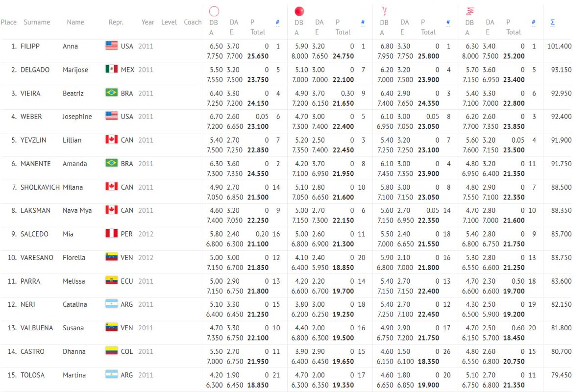Click the Level column header
Screen dimensions: 588x392
169,22
